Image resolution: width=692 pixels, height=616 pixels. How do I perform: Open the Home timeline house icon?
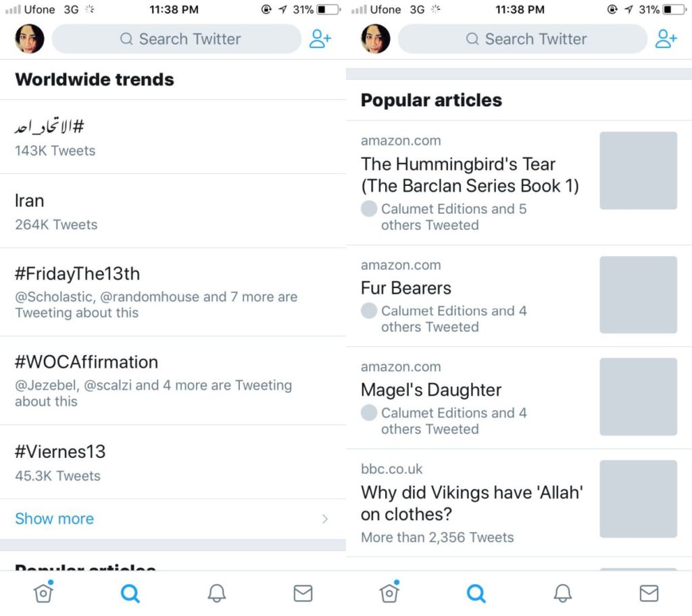point(43,592)
